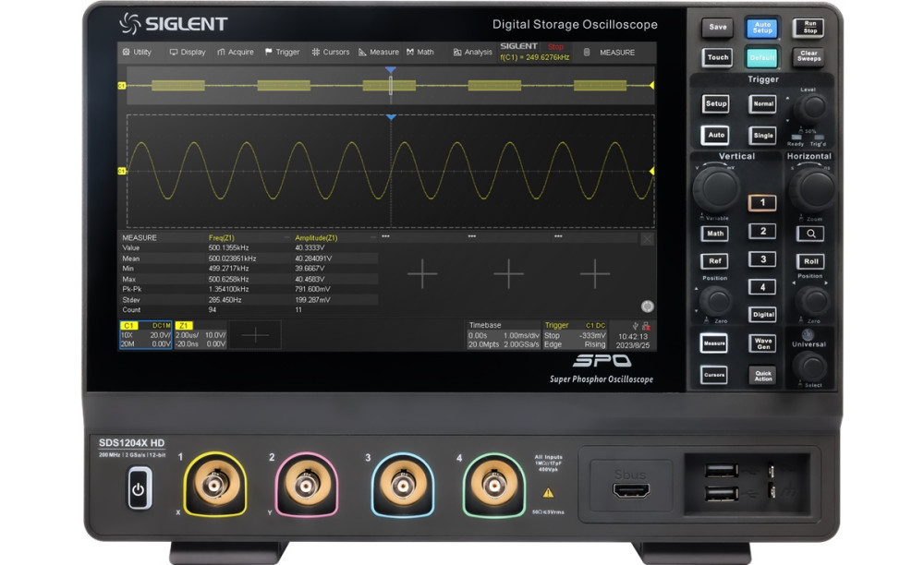Click the USB status icon above clock

tap(636, 326)
